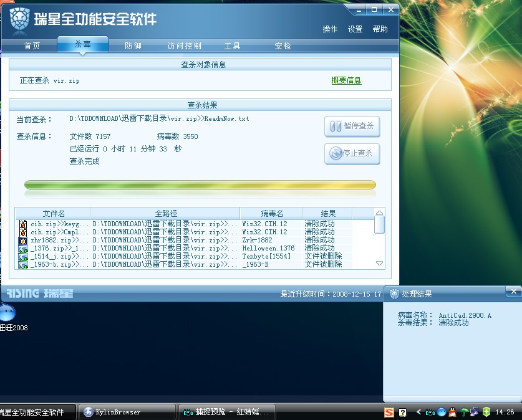This screenshot has height=420, width=522.
Task: Click the RISING 瑞星 footer logo
Action: 40,294
